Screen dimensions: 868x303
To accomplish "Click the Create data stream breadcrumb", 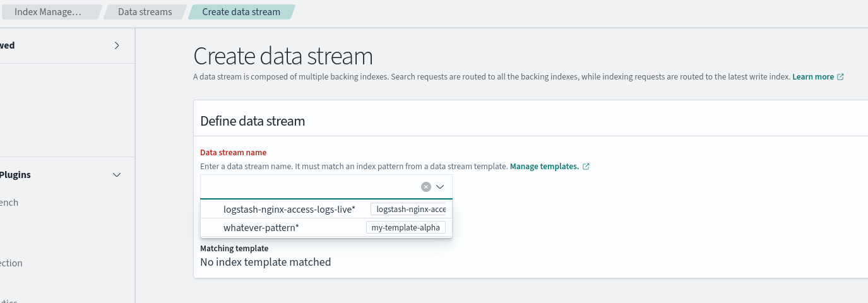I will [241, 12].
